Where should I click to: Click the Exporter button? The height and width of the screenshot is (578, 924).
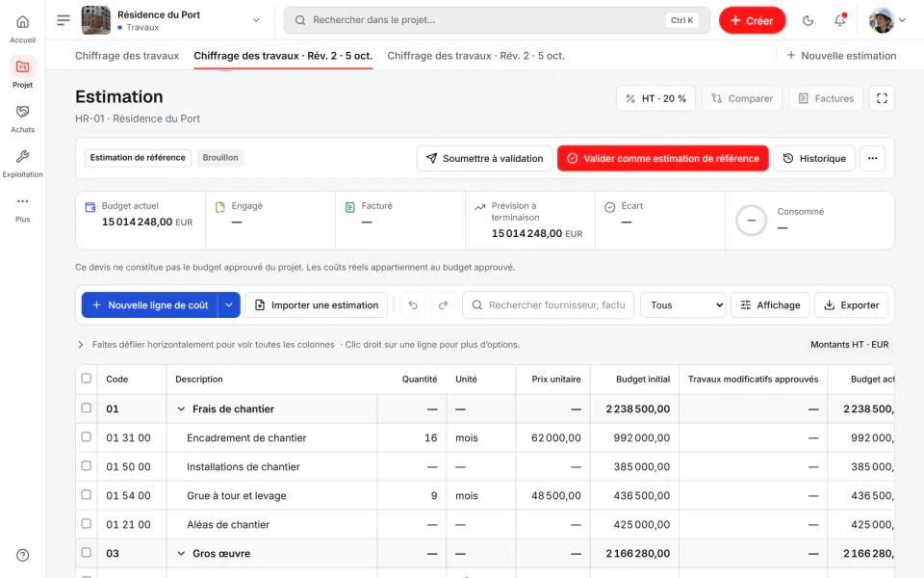(851, 305)
